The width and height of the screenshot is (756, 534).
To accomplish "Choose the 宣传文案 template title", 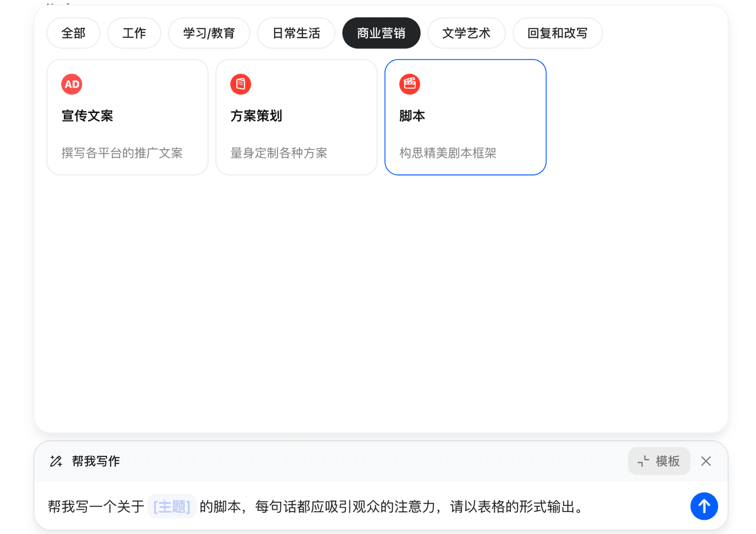I will coord(87,116).
